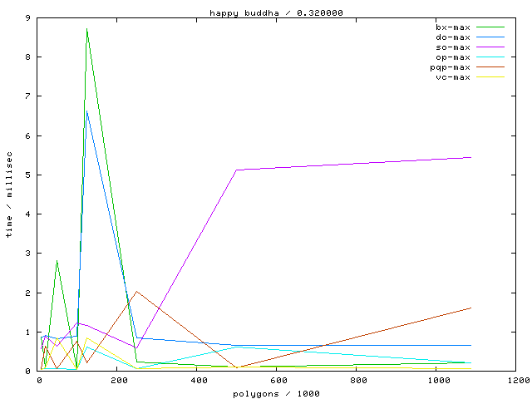This screenshot has height=399, width=532.
Task: Click the yellow line sample beside vc-max
Action: 490,77
